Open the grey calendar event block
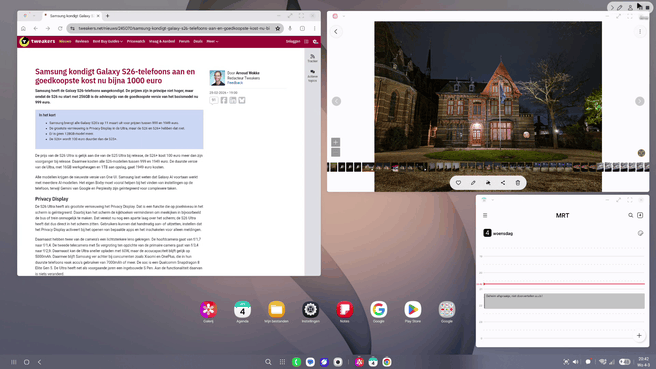656x369 pixels. pyautogui.click(x=564, y=301)
